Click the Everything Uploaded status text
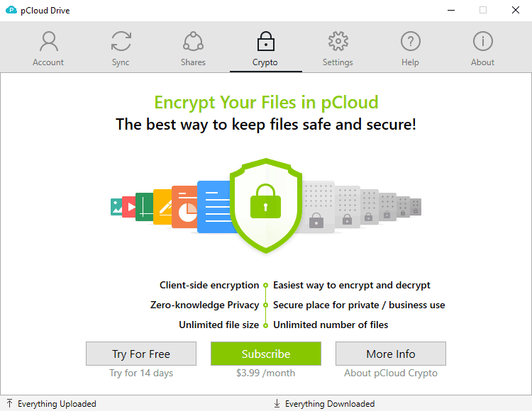Image resolution: width=532 pixels, height=411 pixels. [x=57, y=404]
